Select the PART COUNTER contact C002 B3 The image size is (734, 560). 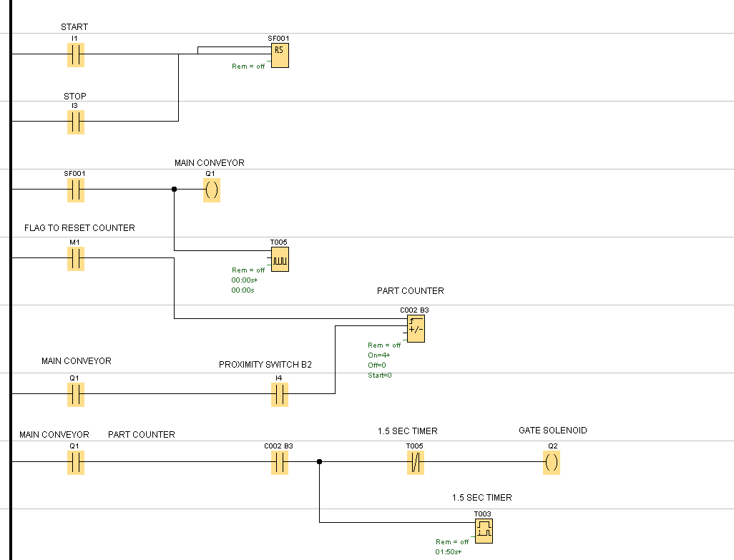279,462
